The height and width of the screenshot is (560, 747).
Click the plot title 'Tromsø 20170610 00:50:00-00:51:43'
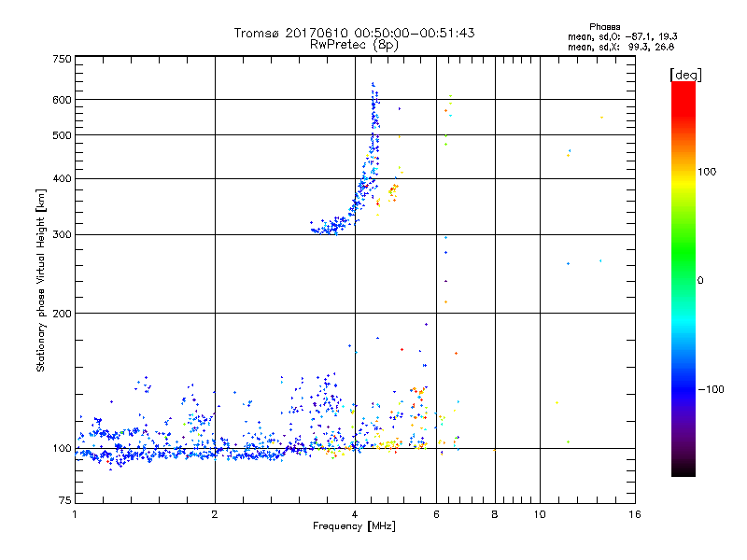(x=354, y=33)
